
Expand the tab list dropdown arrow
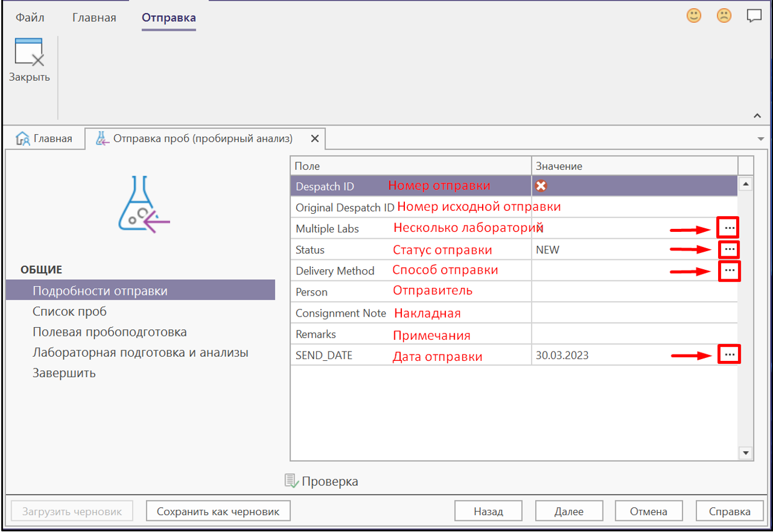click(x=760, y=139)
